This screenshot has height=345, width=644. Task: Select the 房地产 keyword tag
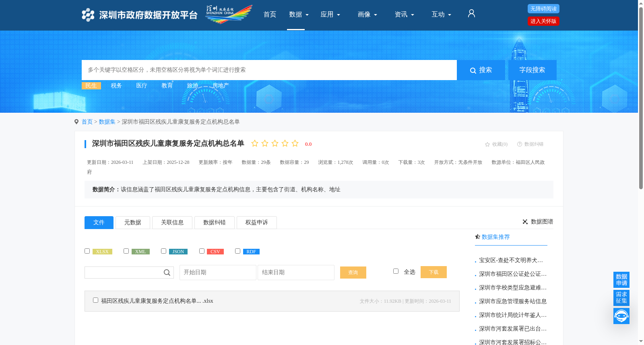pyautogui.click(x=221, y=85)
